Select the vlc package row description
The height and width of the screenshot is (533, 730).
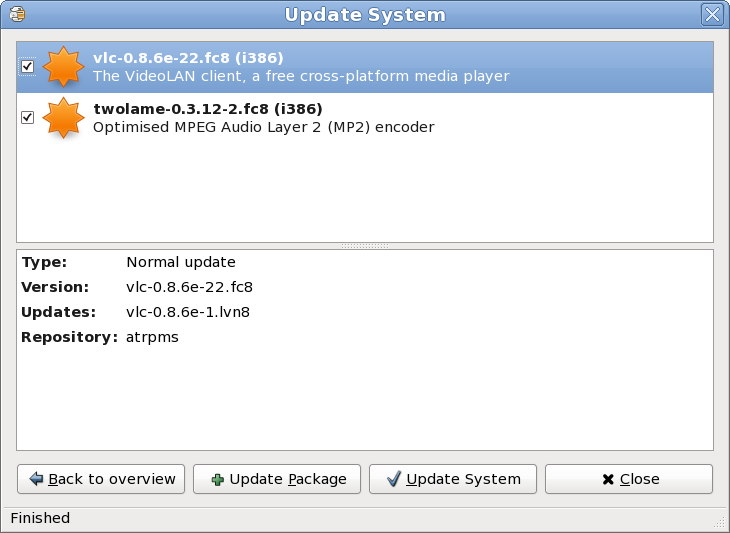pyautogui.click(x=300, y=76)
